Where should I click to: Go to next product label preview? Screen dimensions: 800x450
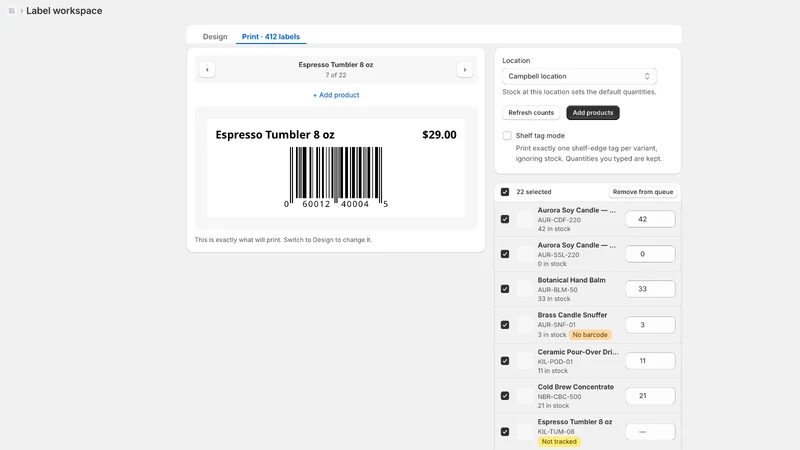pyautogui.click(x=464, y=69)
